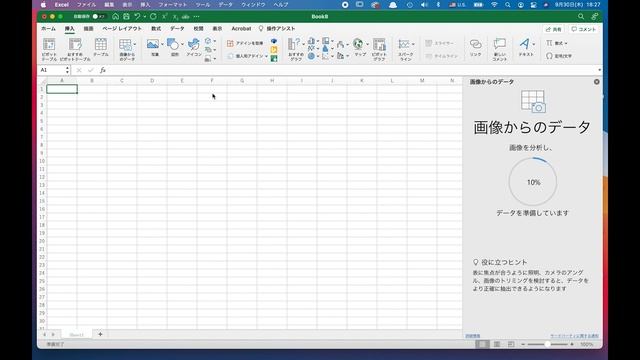Image resolution: width=640 pixels, height=360 pixels.
Task: Save workbook with the title bar save icon
Action: (126, 16)
